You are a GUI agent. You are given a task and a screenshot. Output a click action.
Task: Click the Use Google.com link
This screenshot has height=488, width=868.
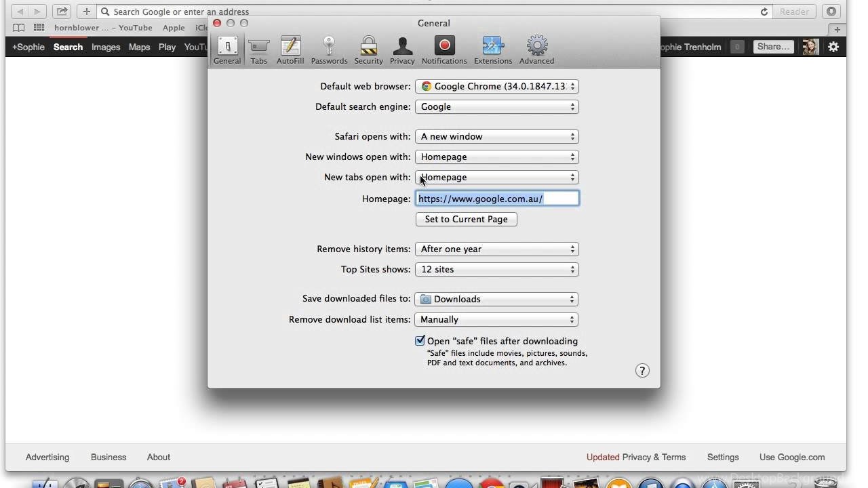tap(792, 457)
